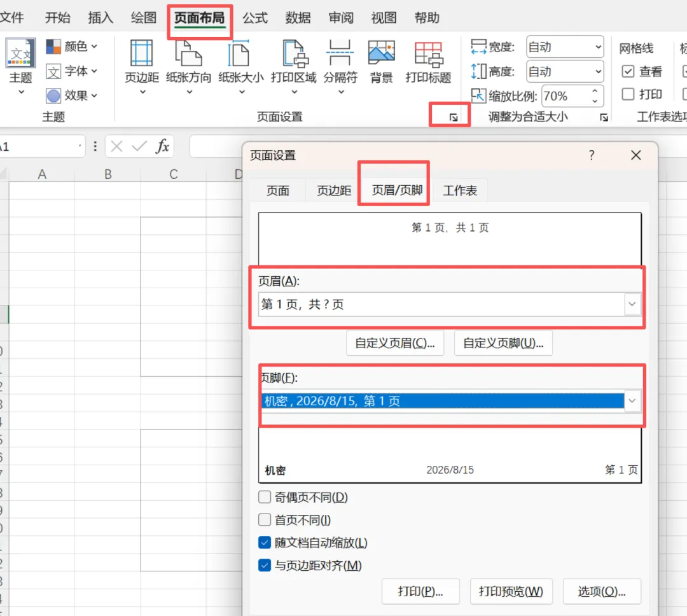Open the 效果 theme effects menu
The image size is (687, 616).
[x=71, y=95]
